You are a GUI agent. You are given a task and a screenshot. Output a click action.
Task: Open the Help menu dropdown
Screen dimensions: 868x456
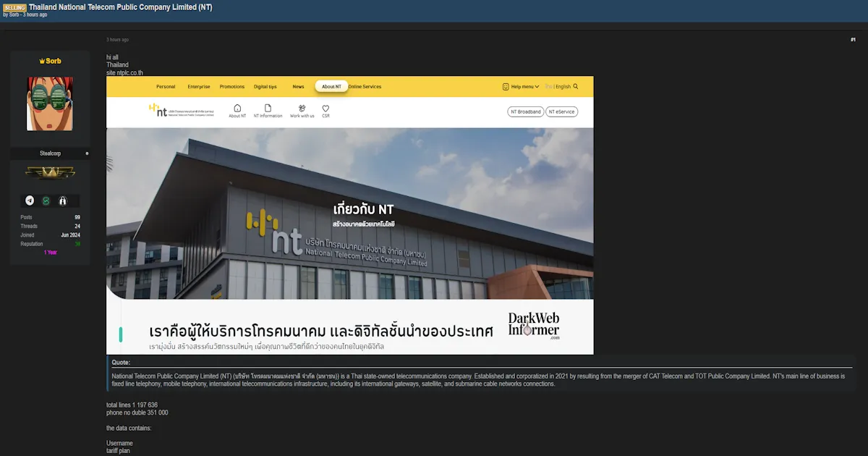[x=521, y=86]
